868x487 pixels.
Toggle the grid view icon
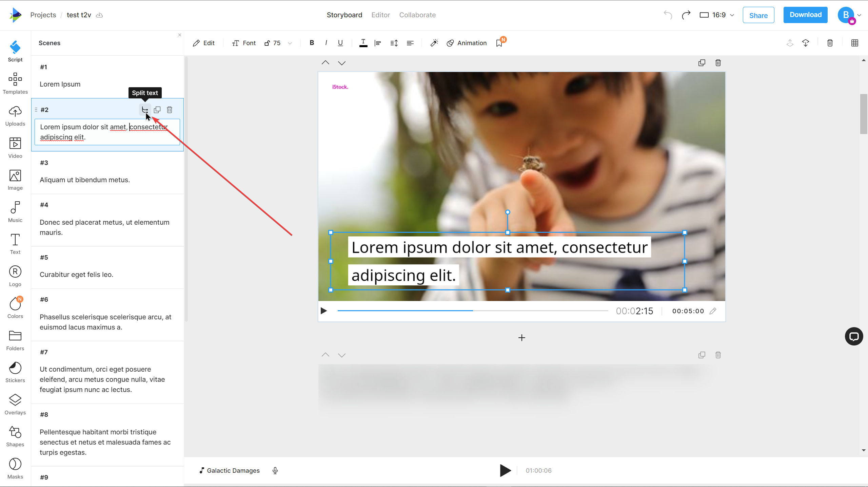[855, 43]
